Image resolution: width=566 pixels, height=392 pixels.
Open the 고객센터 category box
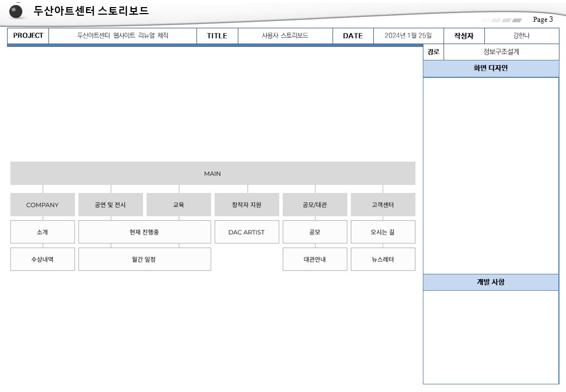tap(383, 205)
